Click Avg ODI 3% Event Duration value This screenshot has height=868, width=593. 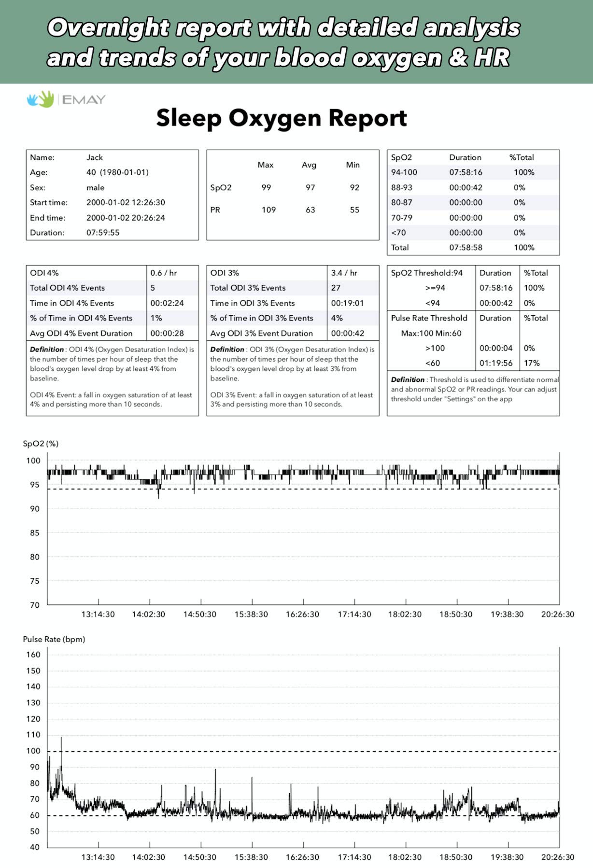pos(348,333)
